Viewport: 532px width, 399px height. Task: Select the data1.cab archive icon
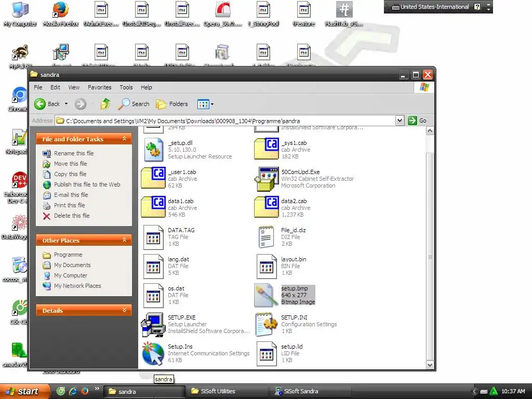[x=153, y=207]
